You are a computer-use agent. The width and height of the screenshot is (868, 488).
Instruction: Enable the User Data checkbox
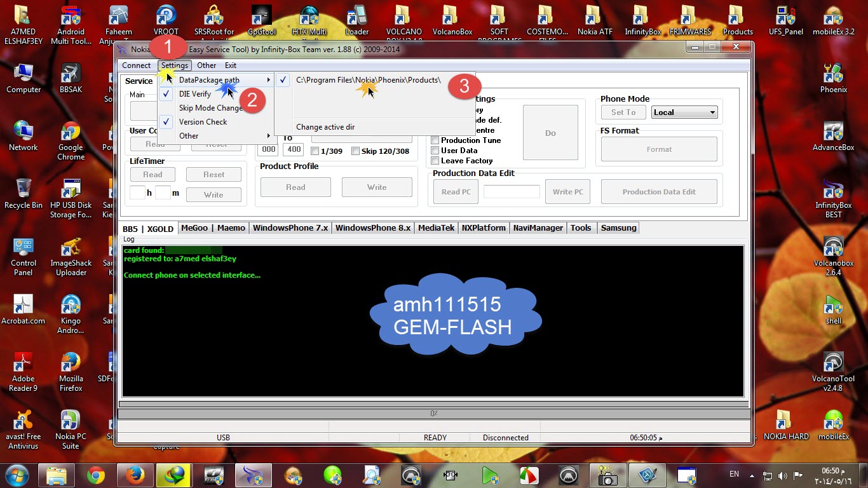click(435, 151)
